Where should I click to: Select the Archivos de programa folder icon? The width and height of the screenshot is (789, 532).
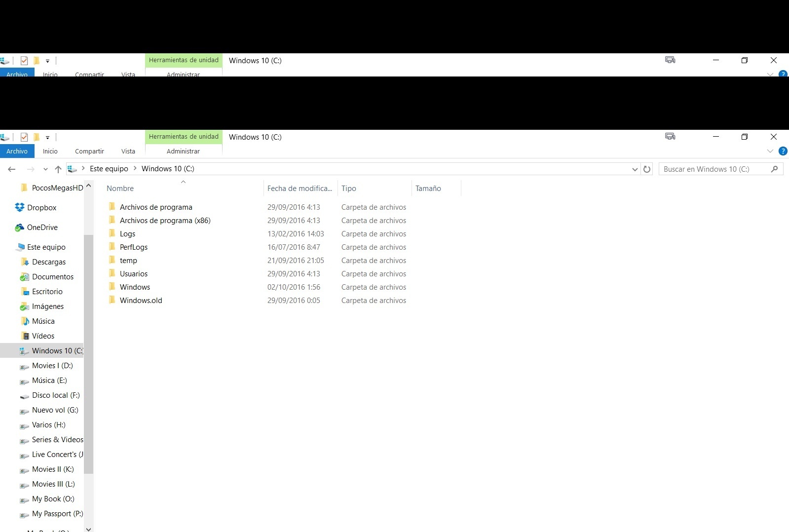pos(112,207)
